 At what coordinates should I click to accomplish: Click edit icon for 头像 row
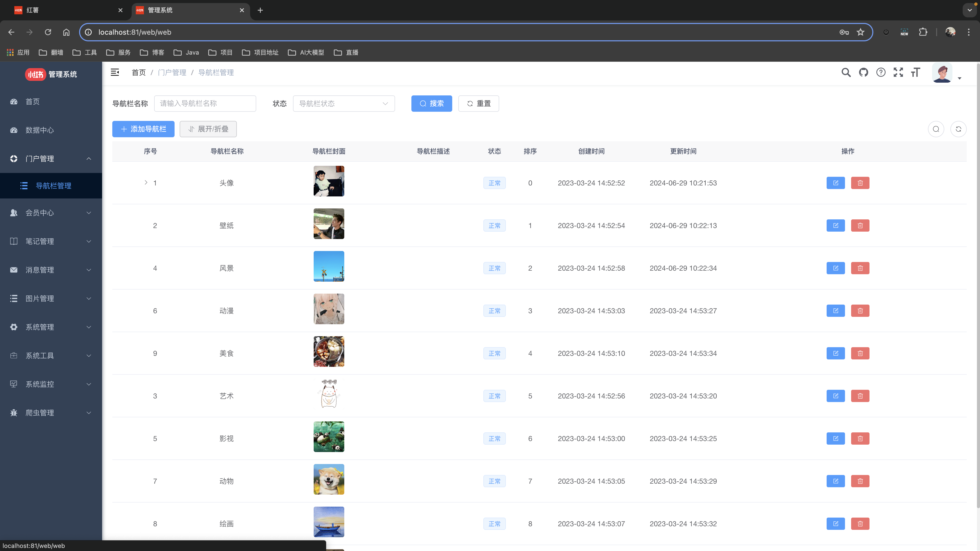click(836, 183)
